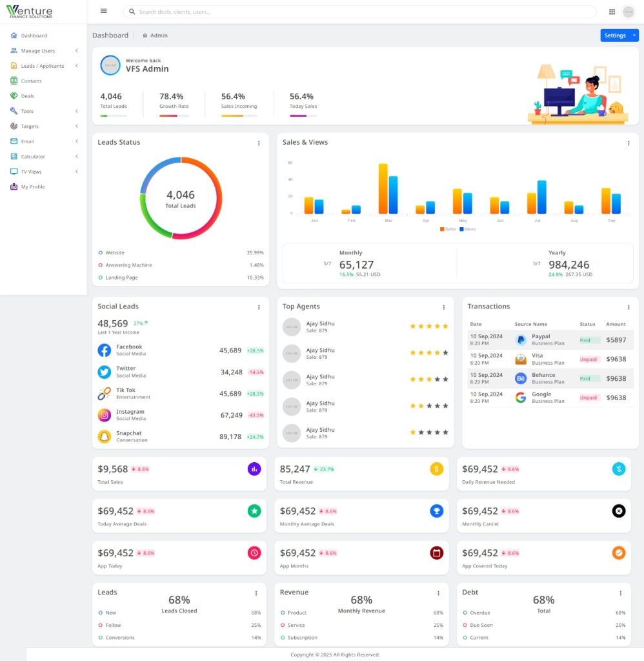Viewport: 644px width, 661px height.
Task: Click the Total Leads progress bar
Action: [113, 116]
